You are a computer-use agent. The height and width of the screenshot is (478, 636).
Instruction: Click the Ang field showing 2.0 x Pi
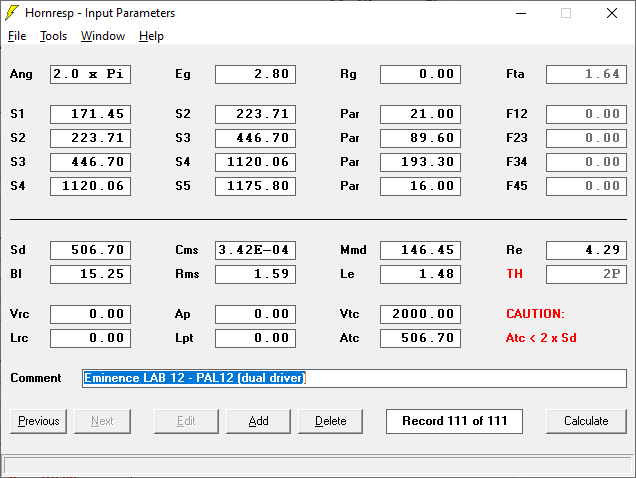90,74
